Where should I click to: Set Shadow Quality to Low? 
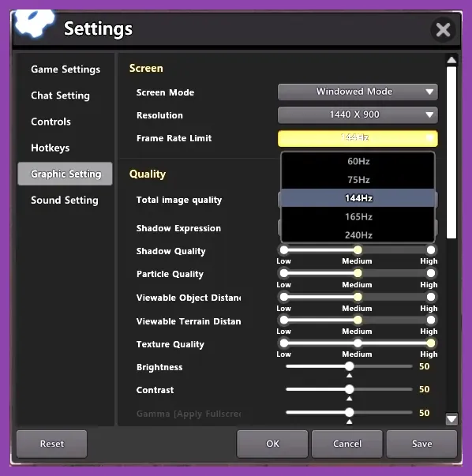point(284,250)
